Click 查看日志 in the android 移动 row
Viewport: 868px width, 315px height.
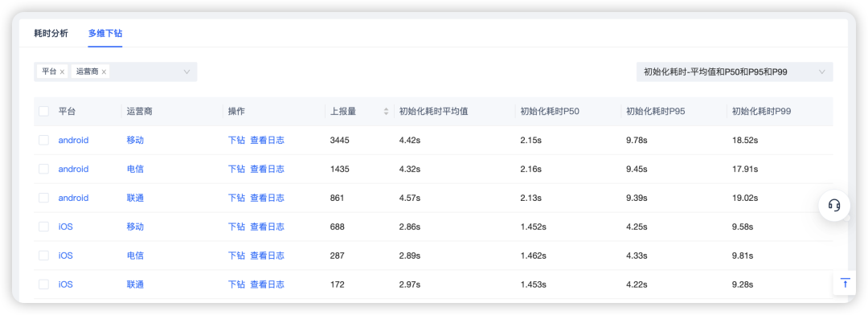(268, 140)
